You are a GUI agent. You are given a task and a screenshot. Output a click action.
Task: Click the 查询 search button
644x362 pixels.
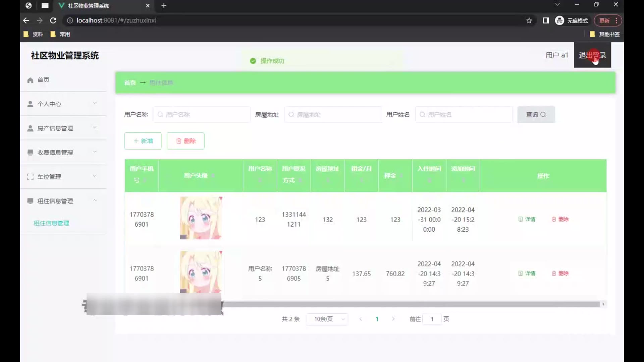pos(536,115)
